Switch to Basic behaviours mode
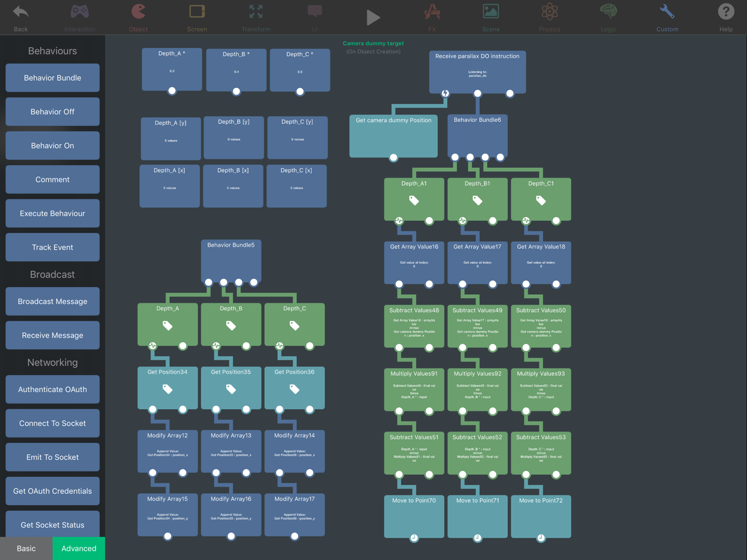Image resolution: width=747 pixels, height=560 pixels. pyautogui.click(x=26, y=549)
